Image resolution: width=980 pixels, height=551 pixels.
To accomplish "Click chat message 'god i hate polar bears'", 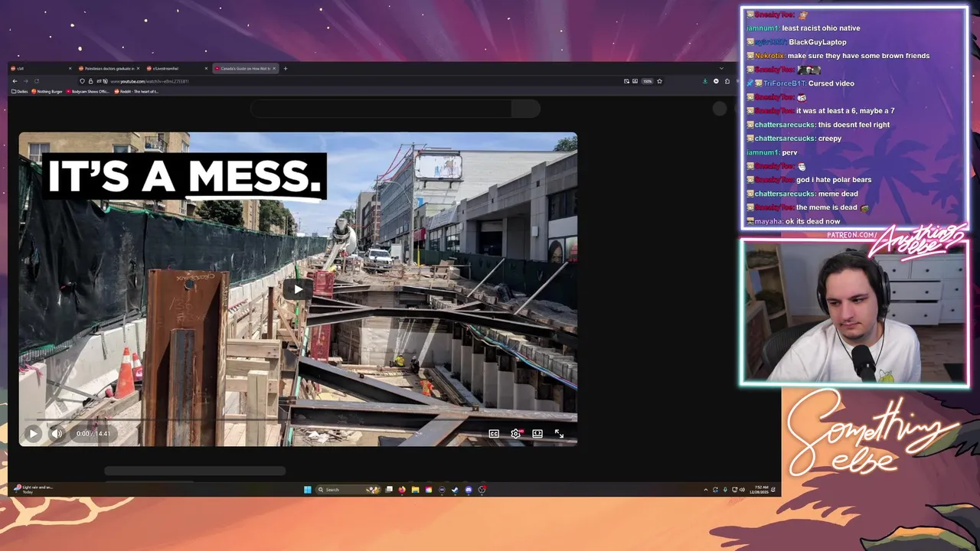I will point(834,180).
